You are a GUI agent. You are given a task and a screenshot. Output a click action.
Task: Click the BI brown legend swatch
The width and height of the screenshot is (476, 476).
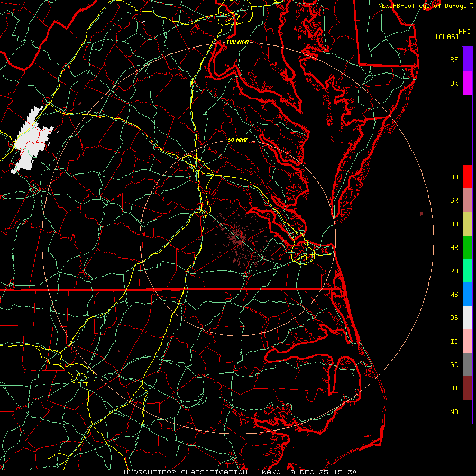[467, 388]
